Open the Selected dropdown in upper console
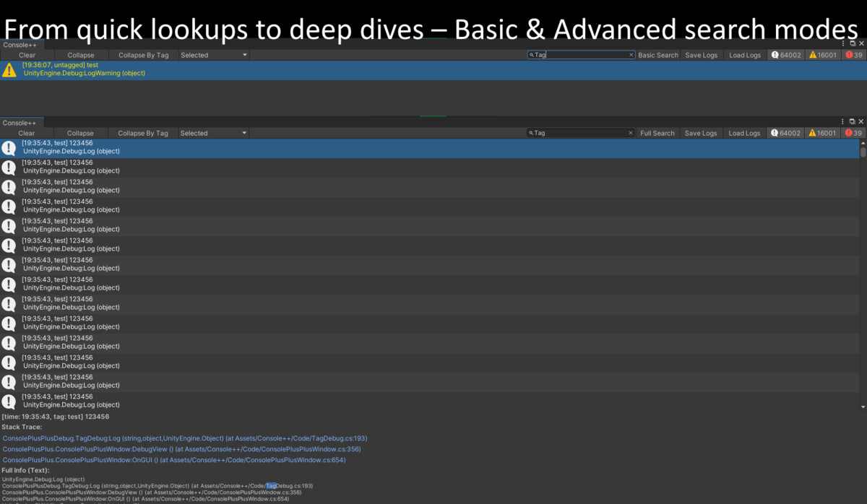This screenshot has height=504, width=867. pyautogui.click(x=213, y=55)
